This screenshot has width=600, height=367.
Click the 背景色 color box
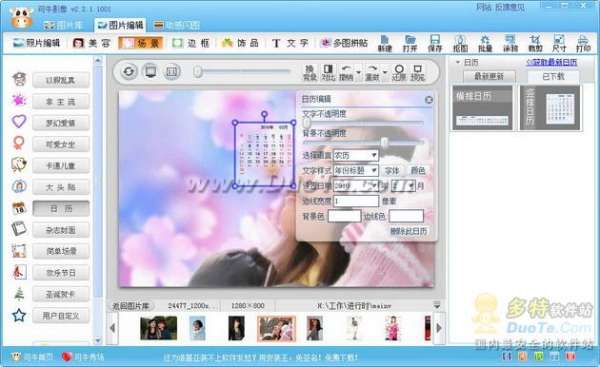(344, 216)
